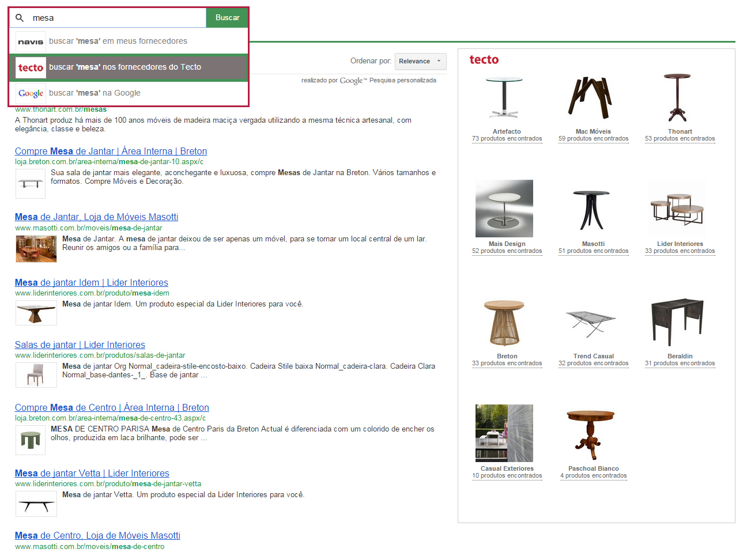Image resolution: width=747 pixels, height=560 pixels.
Task: Select buscar 'mesa' em meus fornecedores
Action: pos(129,41)
